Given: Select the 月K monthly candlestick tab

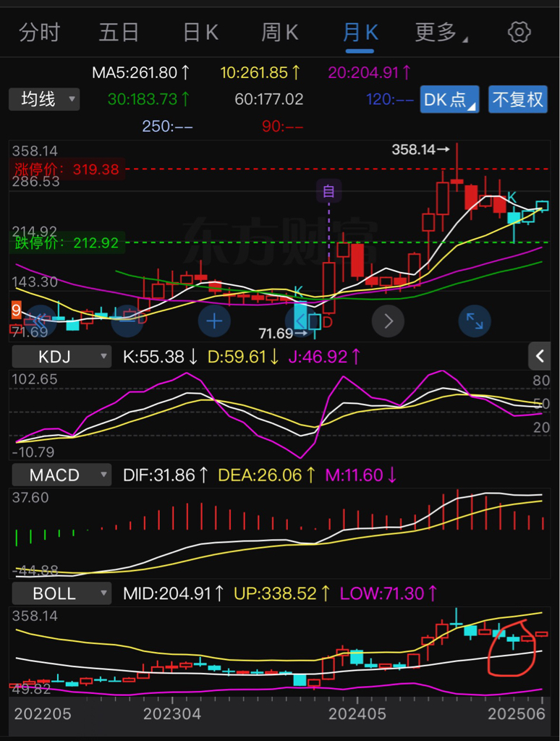Looking at the screenshot, I should click(x=360, y=33).
